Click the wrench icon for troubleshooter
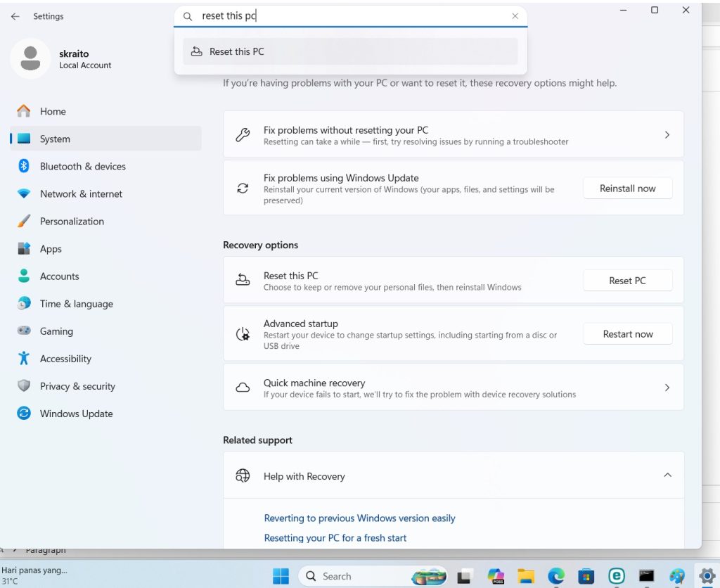This screenshot has width=720, height=588. pos(243,135)
